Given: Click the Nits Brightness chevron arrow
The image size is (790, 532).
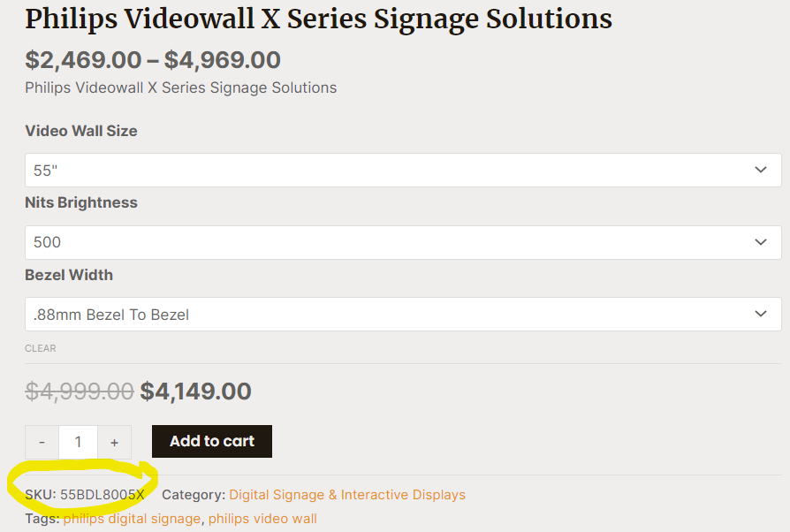Looking at the screenshot, I should [761, 242].
